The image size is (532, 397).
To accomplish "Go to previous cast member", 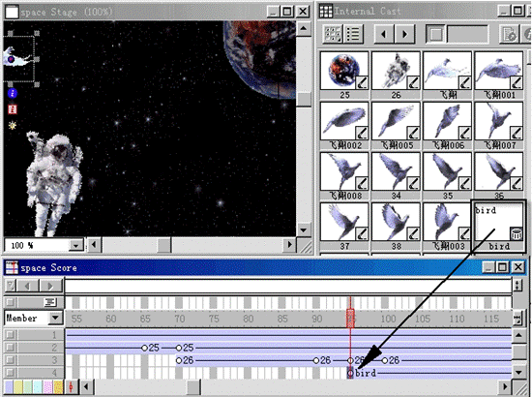I will (x=384, y=34).
